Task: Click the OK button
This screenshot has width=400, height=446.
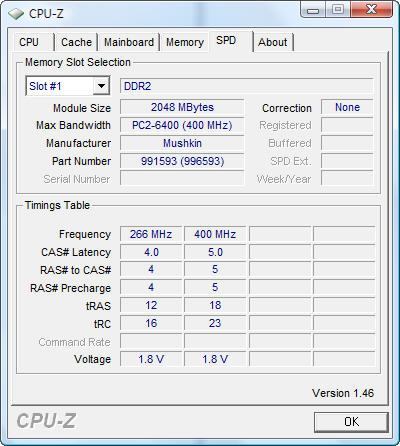Action: [x=351, y=422]
